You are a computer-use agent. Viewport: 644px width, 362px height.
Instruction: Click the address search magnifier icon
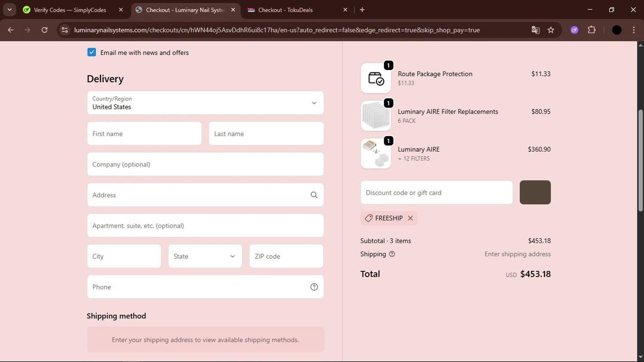tap(314, 195)
